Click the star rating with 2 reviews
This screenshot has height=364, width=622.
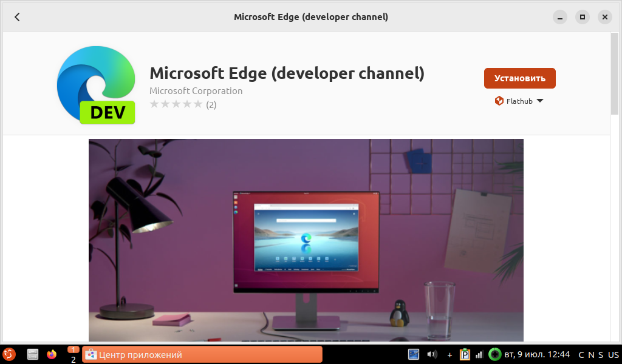coord(183,104)
